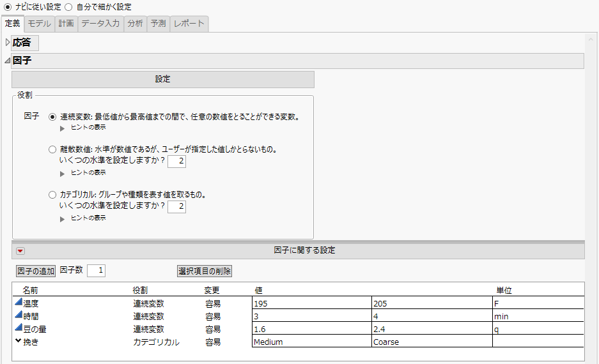Click 容易 change setting for 挽き

(x=213, y=342)
